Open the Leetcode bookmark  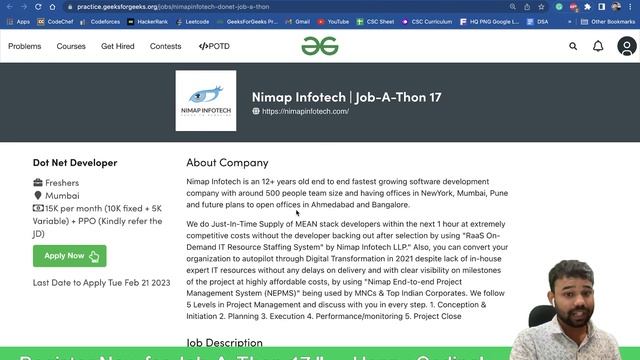193,22
